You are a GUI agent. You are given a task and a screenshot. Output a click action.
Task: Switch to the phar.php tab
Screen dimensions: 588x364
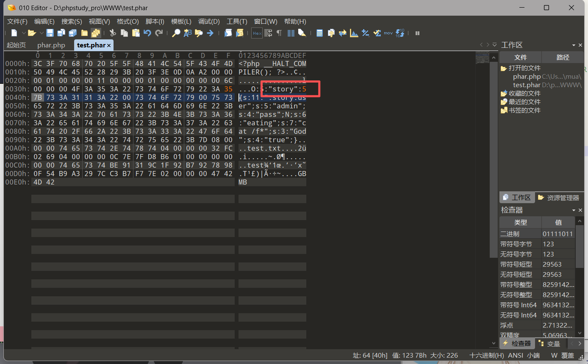pos(51,45)
